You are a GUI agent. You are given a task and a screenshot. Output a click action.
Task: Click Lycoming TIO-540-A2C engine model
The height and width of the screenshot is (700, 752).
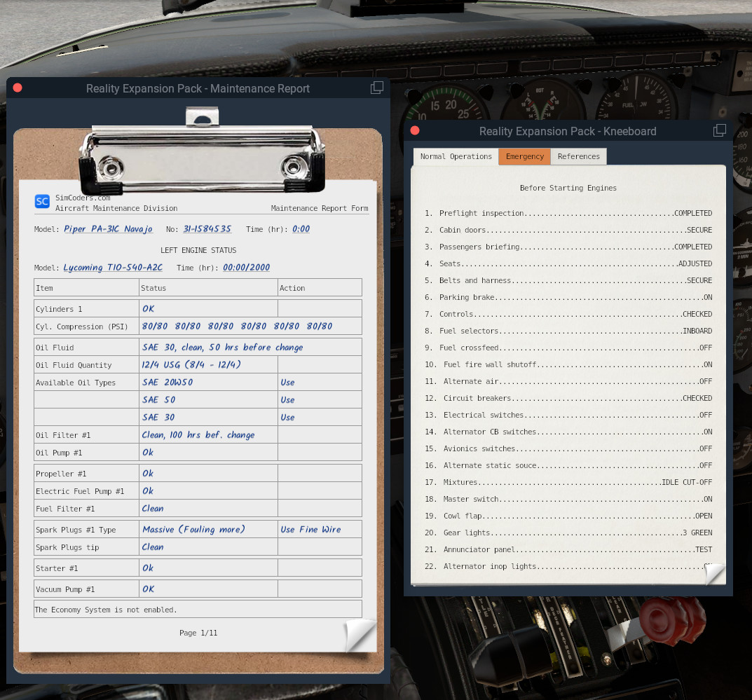113,268
